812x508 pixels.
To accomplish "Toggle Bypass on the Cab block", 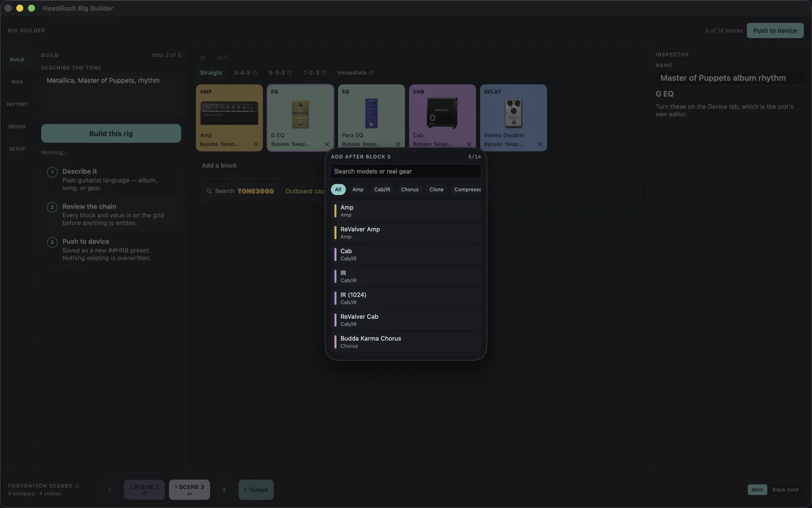I will 422,144.
